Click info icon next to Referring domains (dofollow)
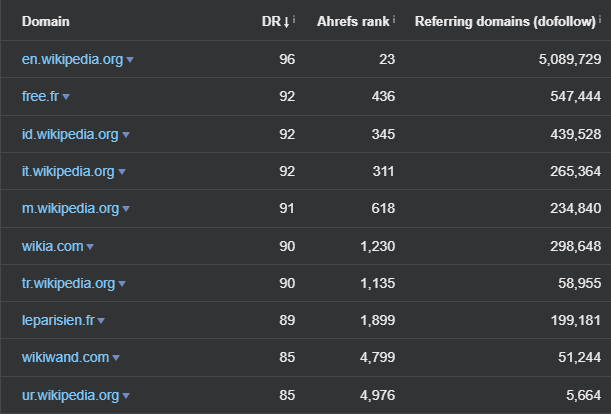Viewport: 611px width, 414px height. pyautogui.click(x=600, y=18)
